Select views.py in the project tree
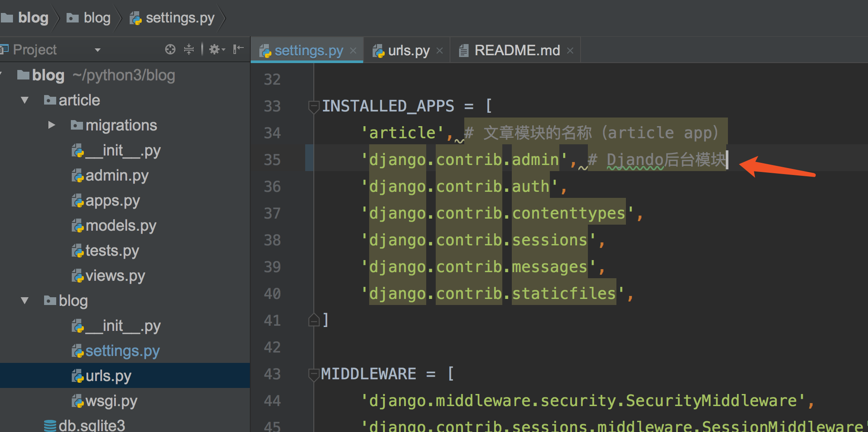 [115, 276]
